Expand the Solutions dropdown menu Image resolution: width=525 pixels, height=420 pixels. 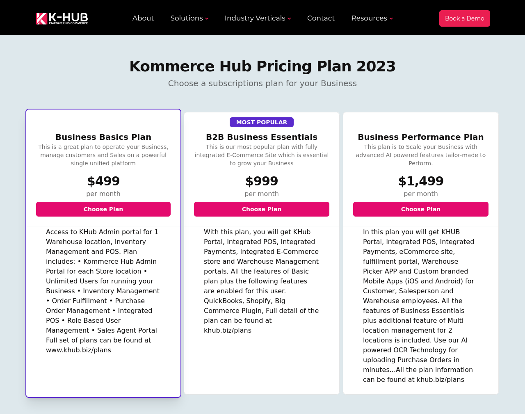[x=187, y=18]
